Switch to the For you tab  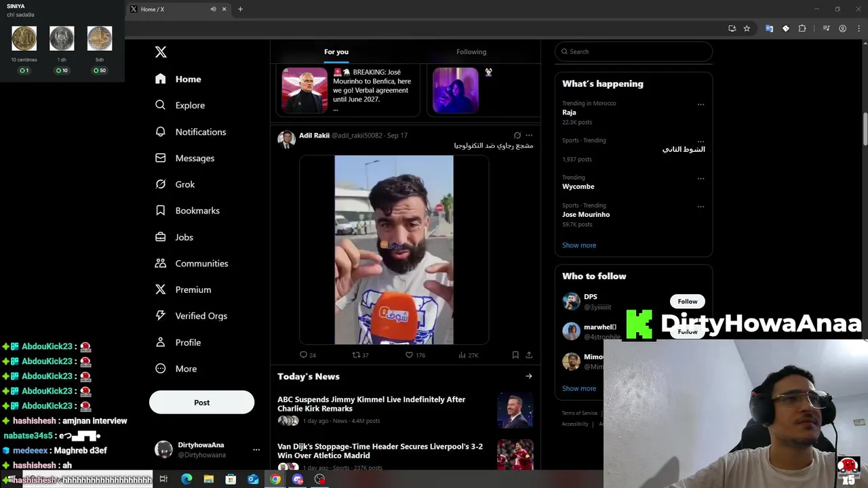click(336, 52)
